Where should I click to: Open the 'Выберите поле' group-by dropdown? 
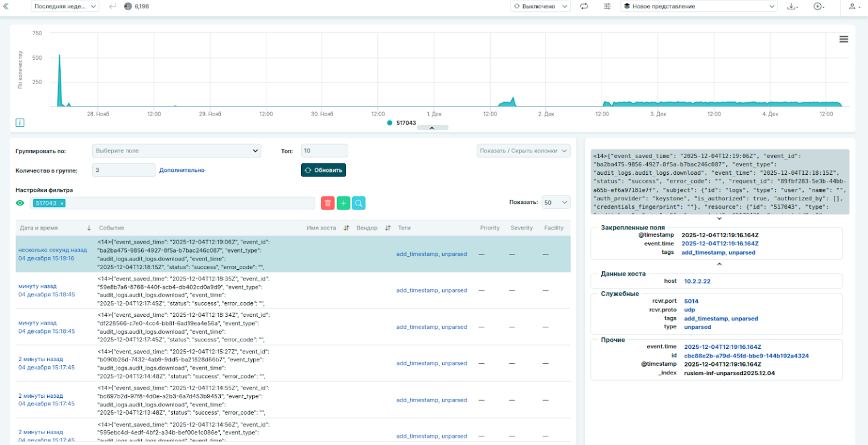click(176, 151)
